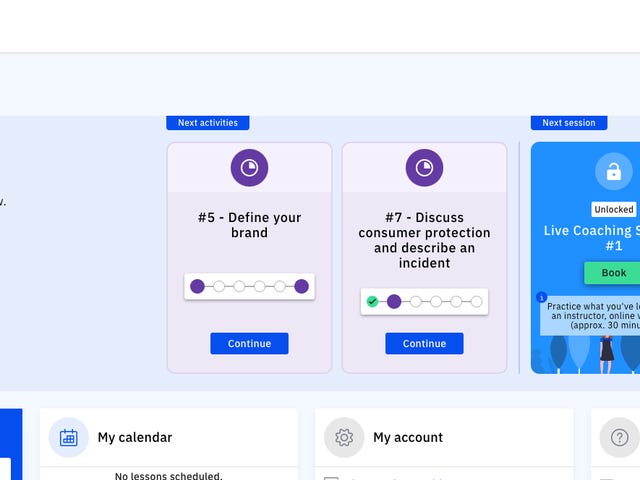640x480 pixels.
Task: Open the My calendar icon
Action: (x=68, y=437)
